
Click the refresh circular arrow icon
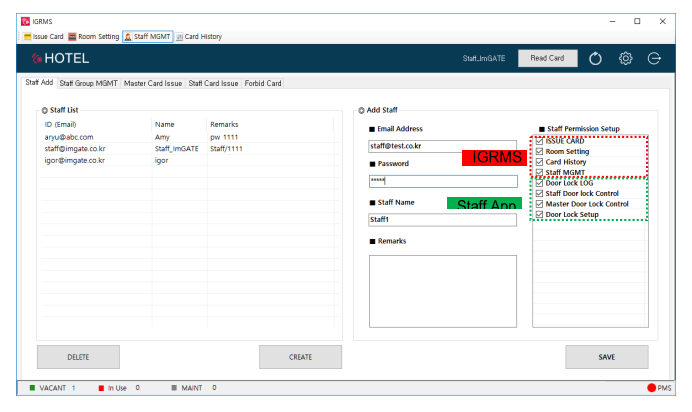[x=595, y=58]
